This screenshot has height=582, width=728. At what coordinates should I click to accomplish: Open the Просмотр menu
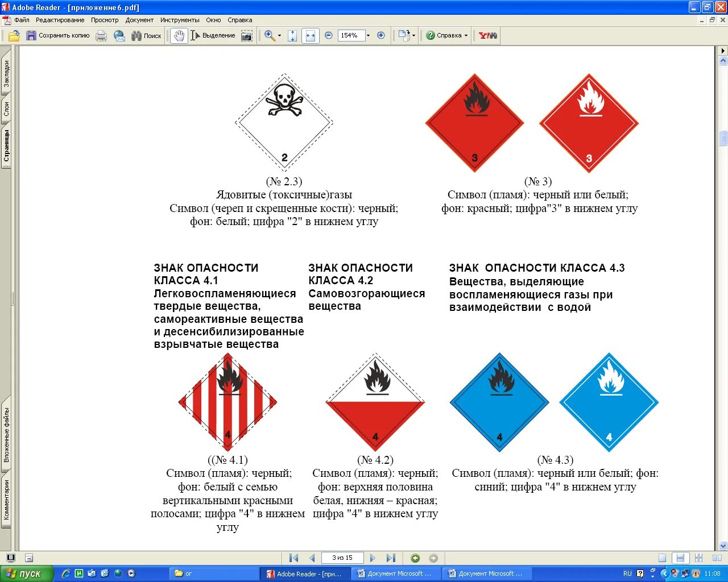(105, 20)
